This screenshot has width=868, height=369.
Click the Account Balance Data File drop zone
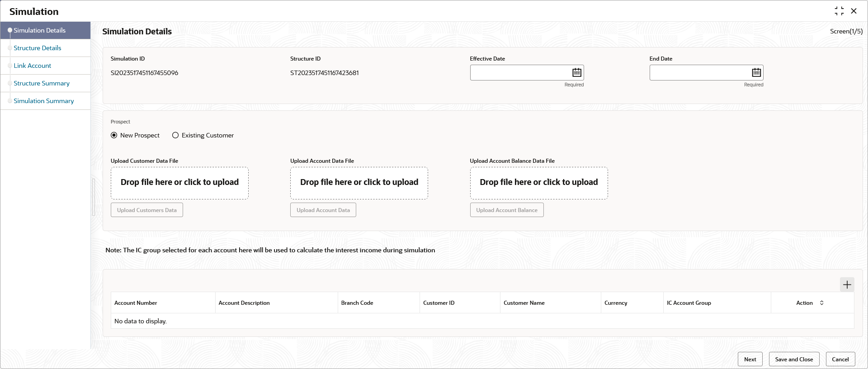539,183
